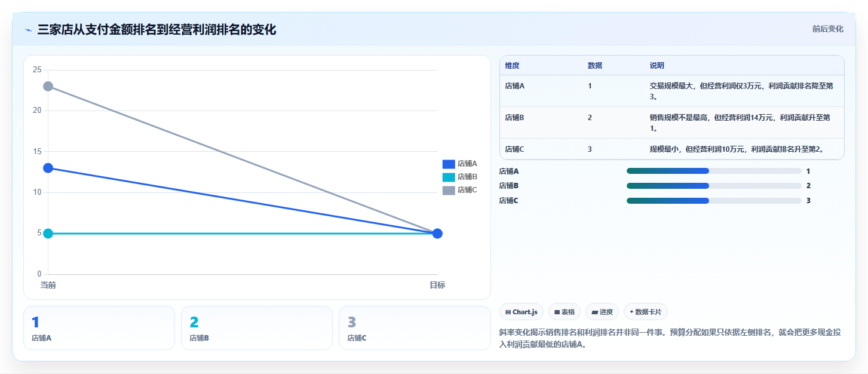Open data card 1 for 店铺A
Screen dimensions: 868x374
[x=99, y=328]
